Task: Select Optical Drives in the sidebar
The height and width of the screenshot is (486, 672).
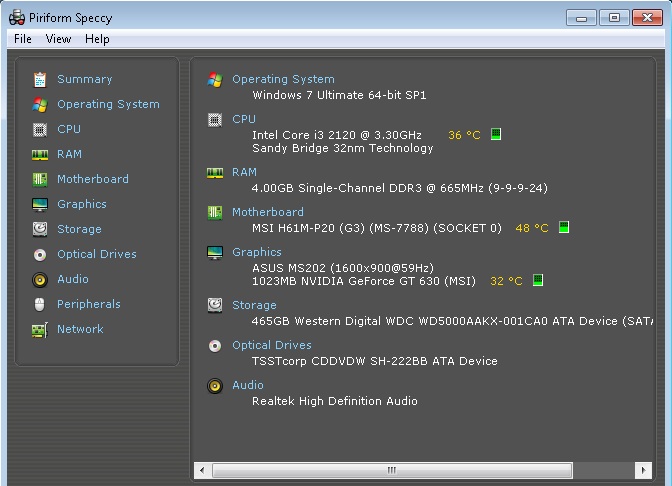Action: pos(97,255)
